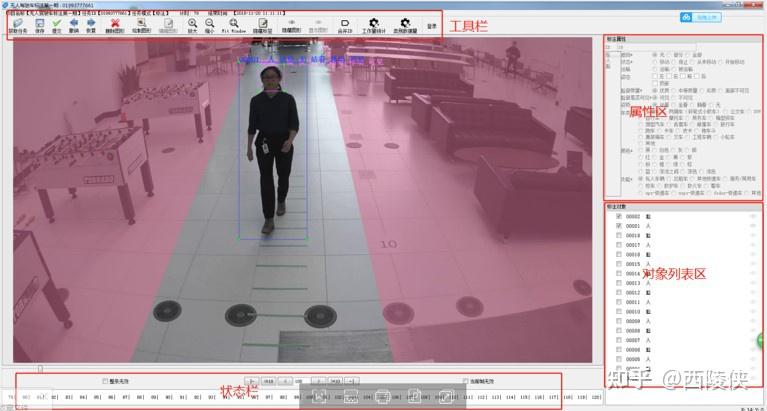Viewport: 767px width, 411px height.
Task: Redo with the right blue arrow icon
Action: pos(91,25)
